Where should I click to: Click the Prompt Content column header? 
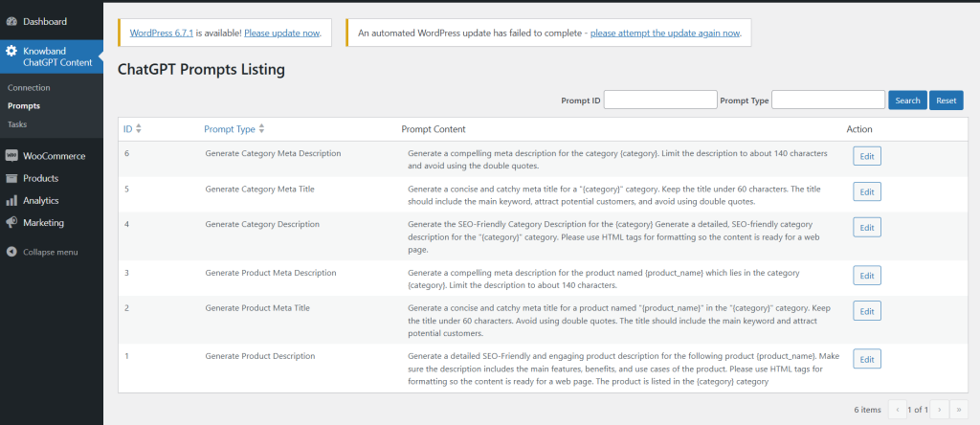tap(434, 129)
